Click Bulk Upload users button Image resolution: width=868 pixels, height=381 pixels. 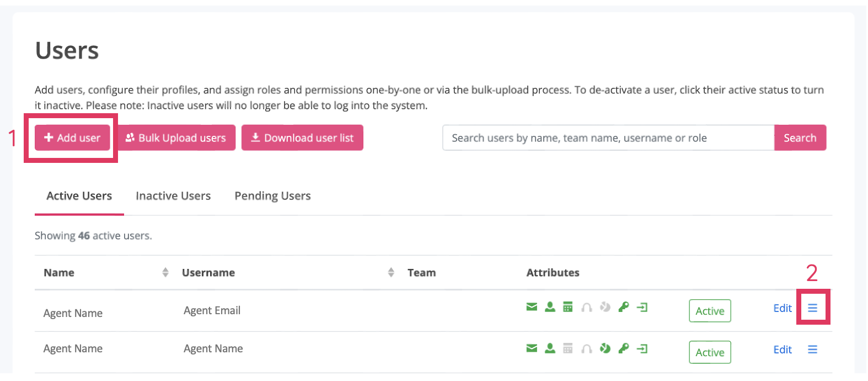coord(176,138)
